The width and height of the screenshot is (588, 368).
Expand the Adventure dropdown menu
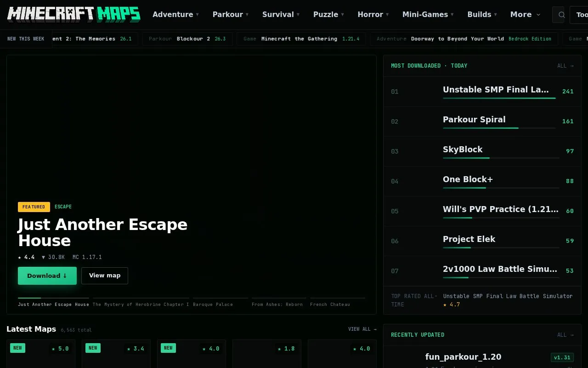coord(175,14)
